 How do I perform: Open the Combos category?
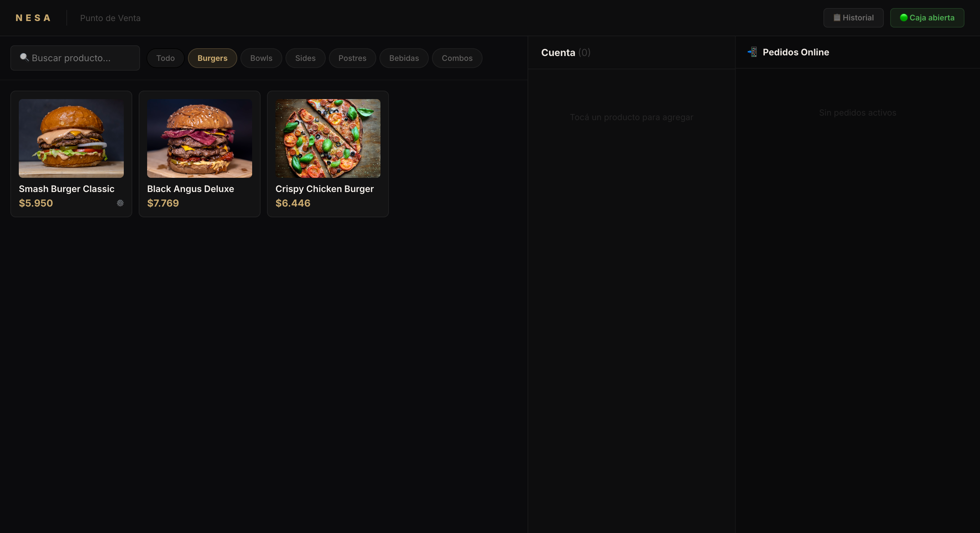point(457,58)
